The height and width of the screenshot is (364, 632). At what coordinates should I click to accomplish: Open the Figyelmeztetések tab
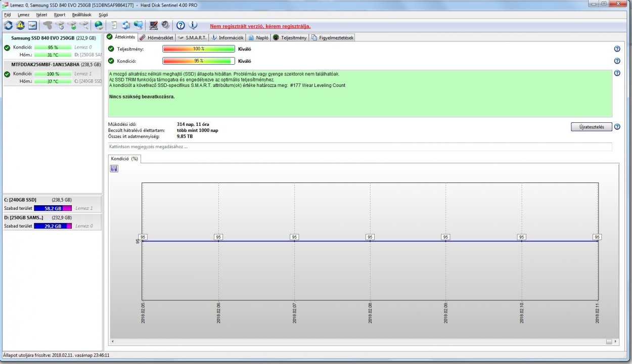[333, 38]
